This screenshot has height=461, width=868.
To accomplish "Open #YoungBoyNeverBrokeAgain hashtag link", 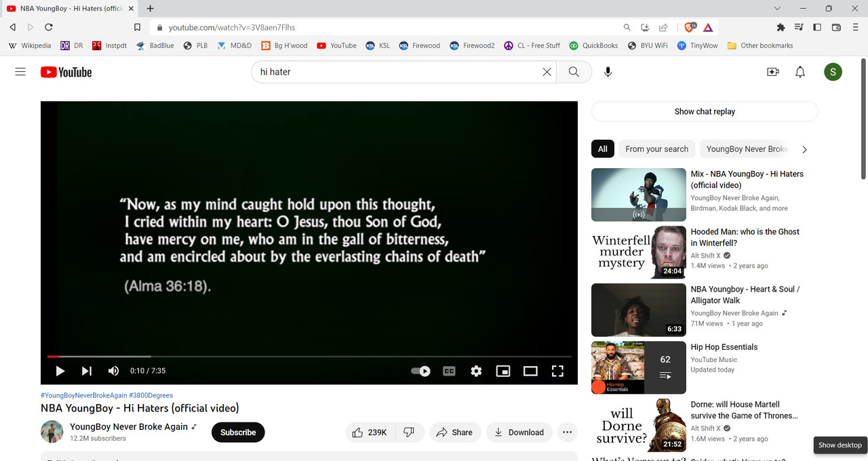I will click(83, 395).
